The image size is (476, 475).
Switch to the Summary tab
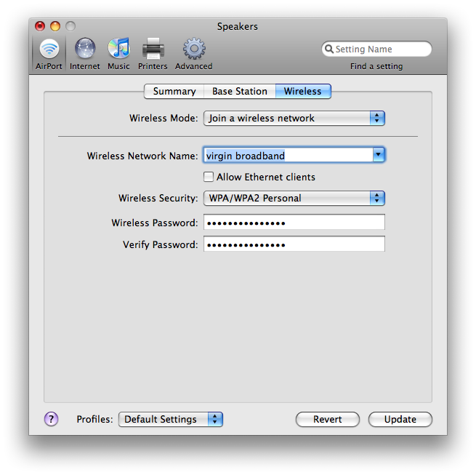click(174, 91)
